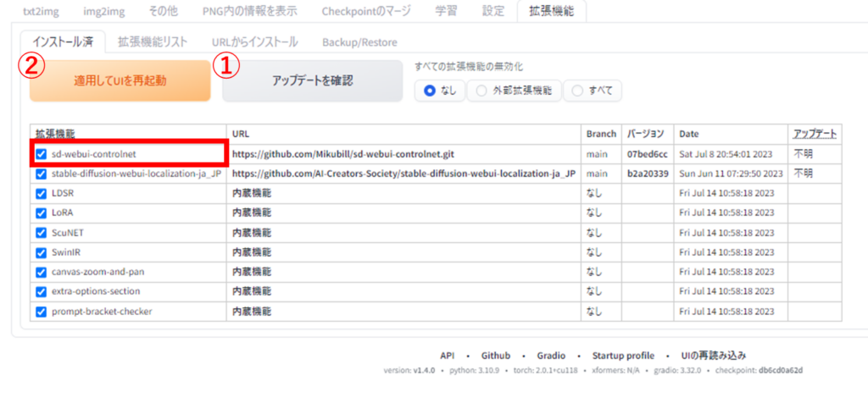
Task: Select the すべて radio option
Action: [579, 90]
